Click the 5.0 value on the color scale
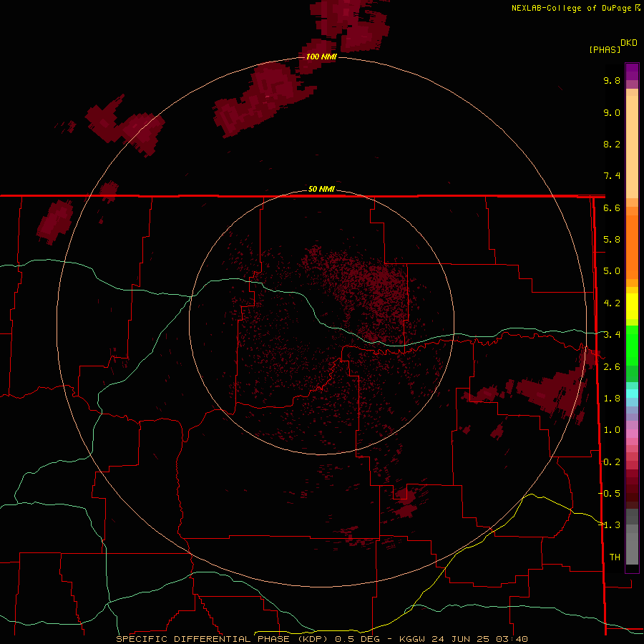The width and height of the screenshot is (644, 644). point(612,271)
